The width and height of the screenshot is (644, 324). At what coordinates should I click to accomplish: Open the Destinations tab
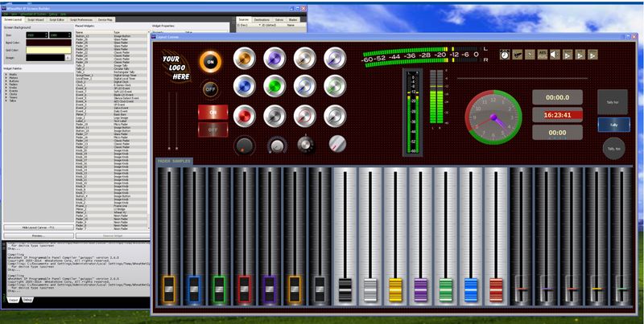[x=262, y=19]
